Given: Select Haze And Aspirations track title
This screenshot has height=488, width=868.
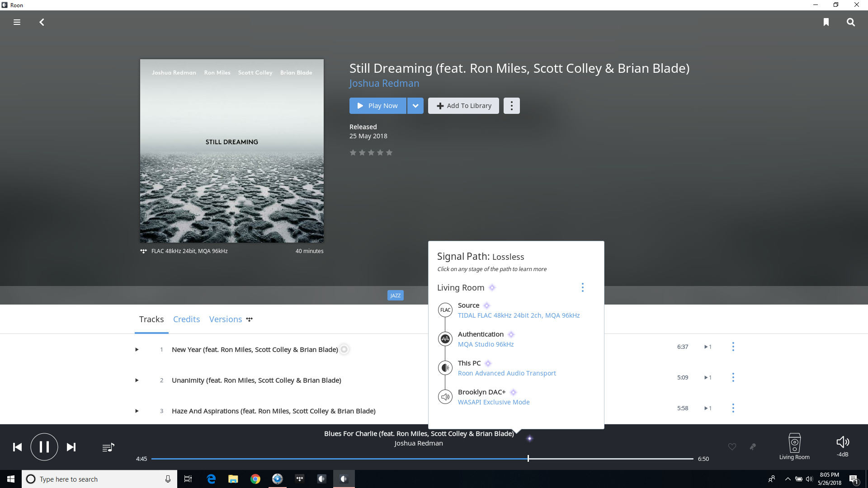Looking at the screenshot, I should (274, 411).
